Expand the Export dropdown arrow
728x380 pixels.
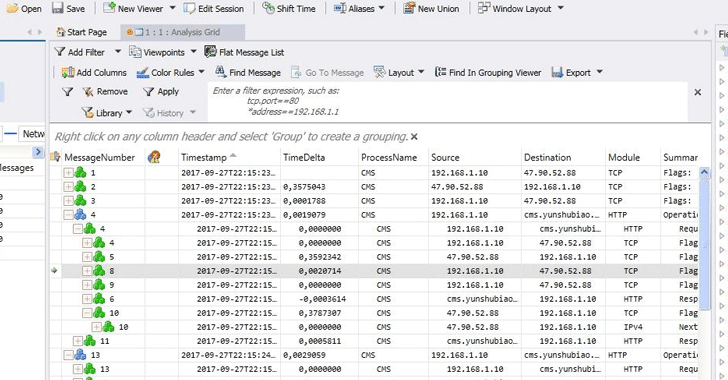pos(599,72)
